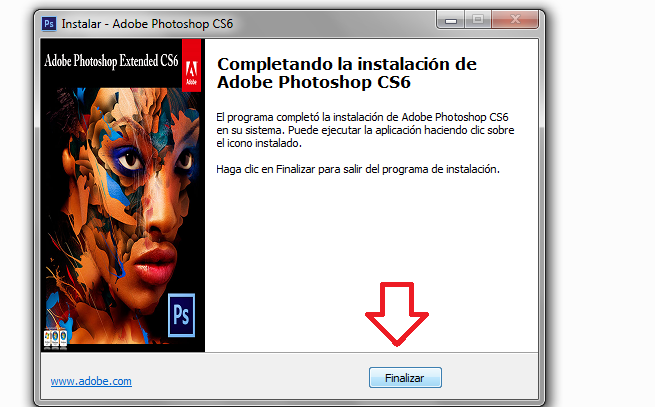The width and height of the screenshot is (655, 407).
Task: Click window title "Instalar - Adobe Photoshop CS6"
Action: pyautogui.click(x=147, y=24)
